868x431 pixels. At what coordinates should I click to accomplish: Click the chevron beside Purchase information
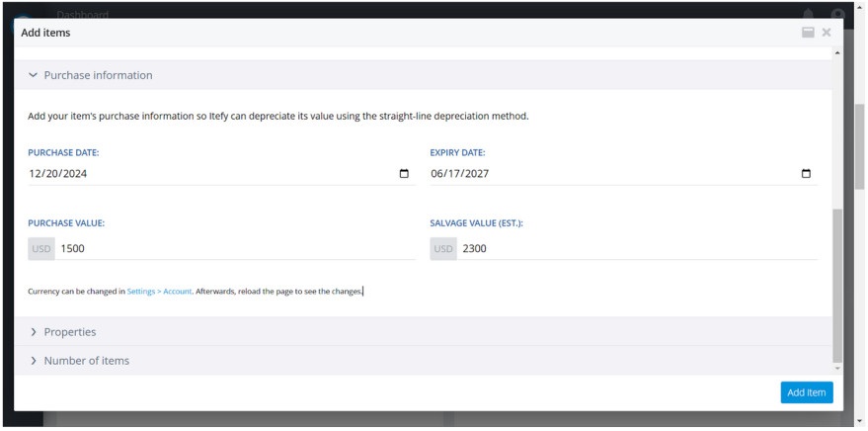33,75
